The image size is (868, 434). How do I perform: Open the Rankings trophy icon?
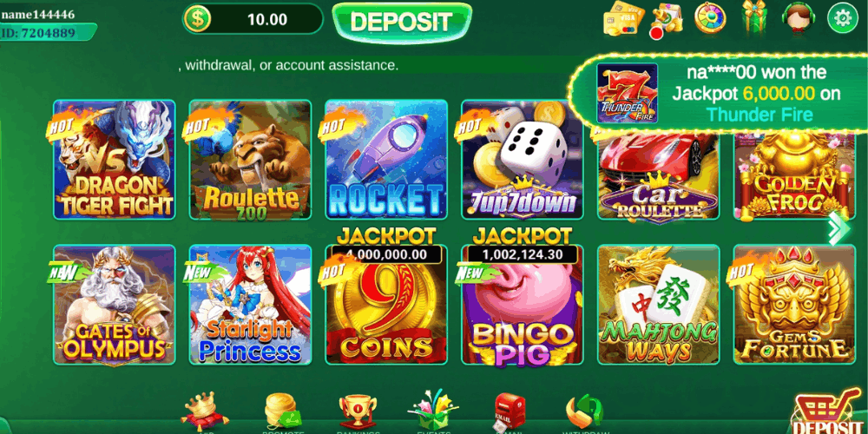(358, 411)
